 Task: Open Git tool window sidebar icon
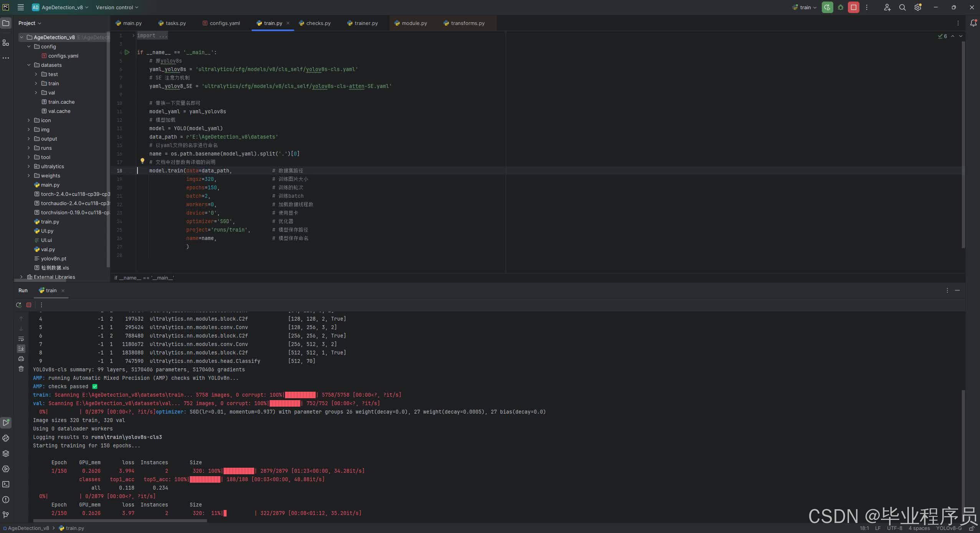click(x=6, y=515)
